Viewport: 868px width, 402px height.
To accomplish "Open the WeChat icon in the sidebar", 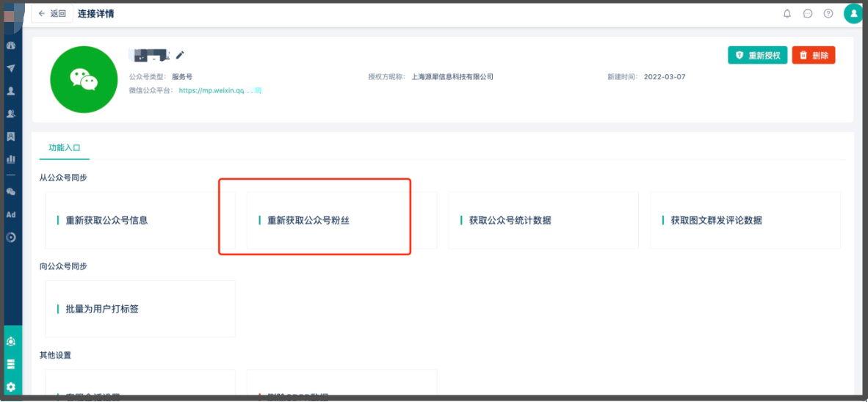I will [x=10, y=192].
